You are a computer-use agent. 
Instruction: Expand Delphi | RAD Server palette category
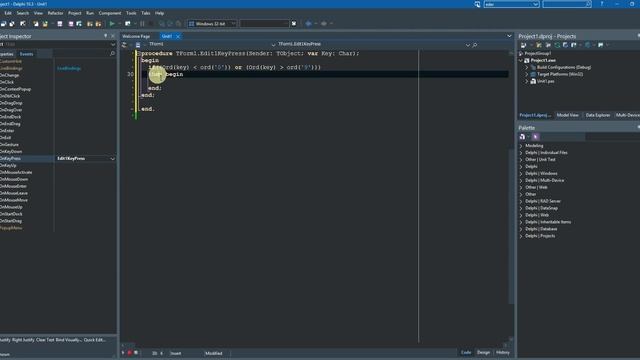click(x=521, y=201)
